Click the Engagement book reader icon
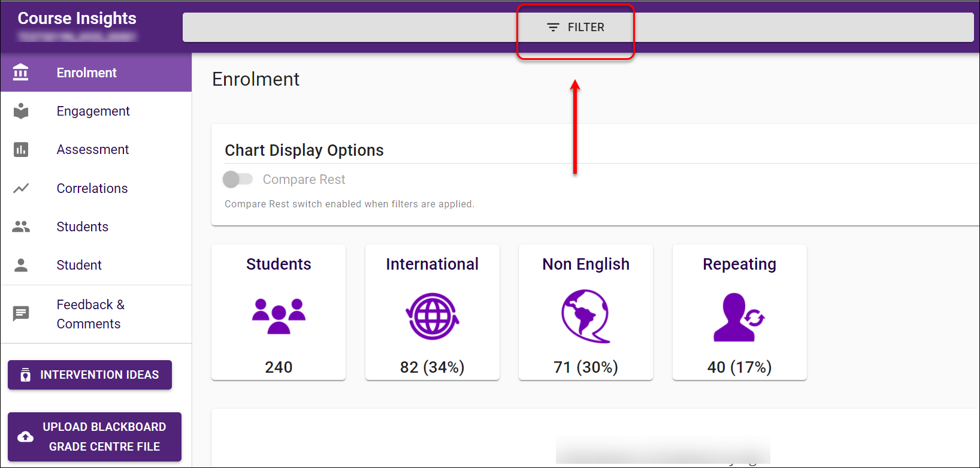Screen dimensions: 980x468 tap(21, 111)
